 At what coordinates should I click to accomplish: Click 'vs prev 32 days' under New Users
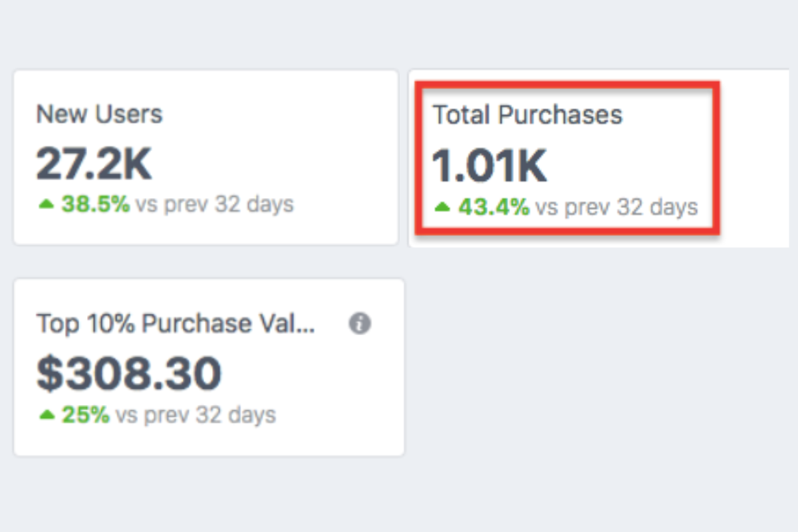click(214, 204)
